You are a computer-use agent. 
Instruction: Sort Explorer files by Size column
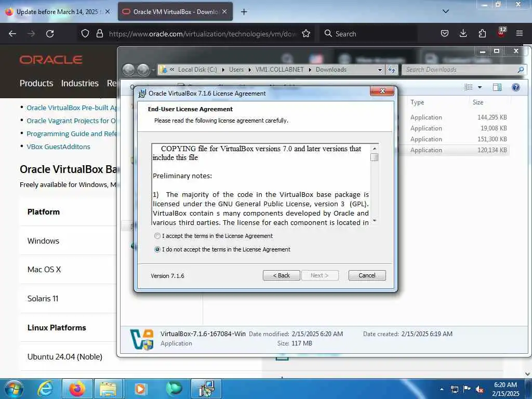[478, 102]
